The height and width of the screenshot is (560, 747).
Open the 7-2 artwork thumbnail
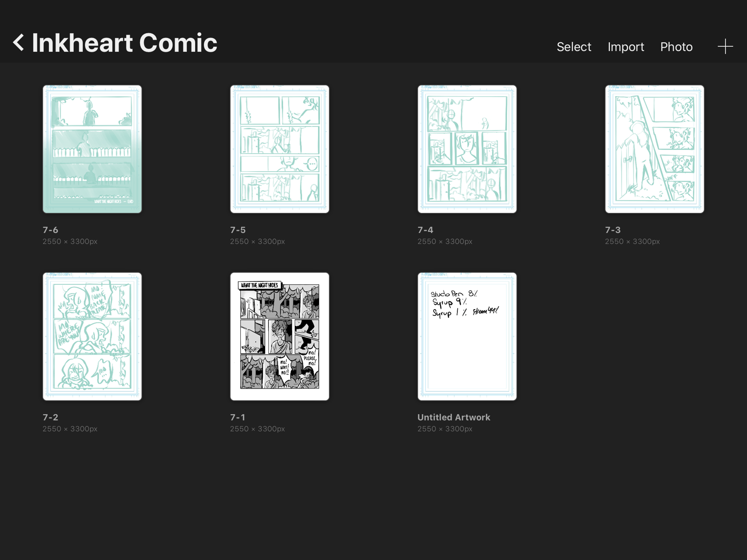92,336
